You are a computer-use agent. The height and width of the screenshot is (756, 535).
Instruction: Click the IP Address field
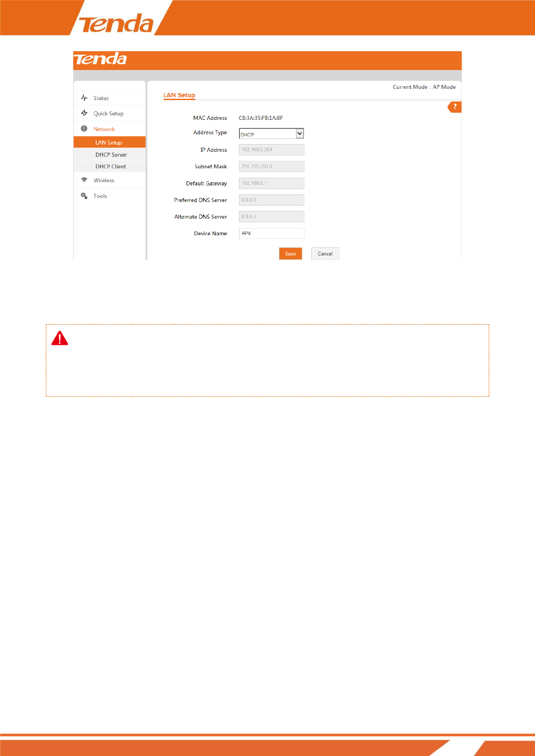pyautogui.click(x=272, y=149)
